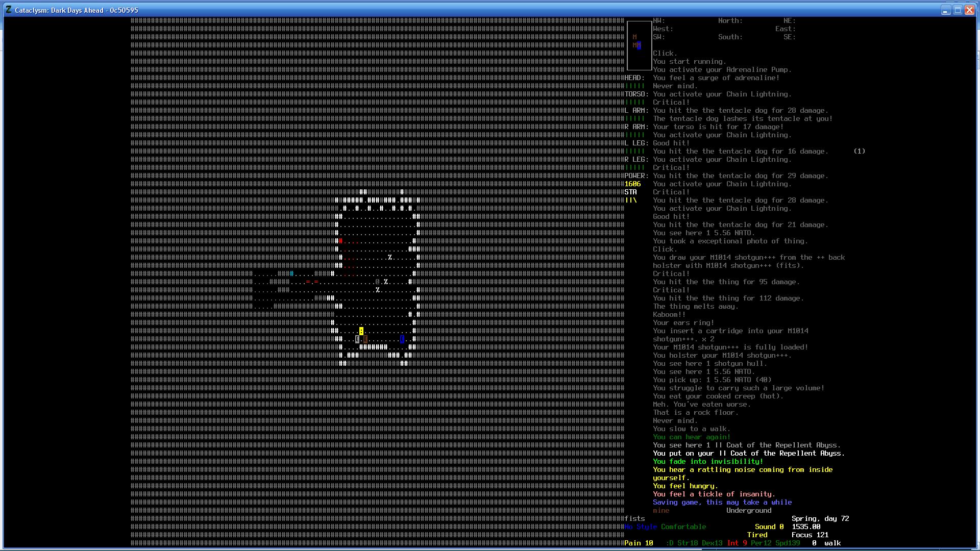980x551 pixels.
Task: Select the brown bracket item on map
Action: [365, 339]
